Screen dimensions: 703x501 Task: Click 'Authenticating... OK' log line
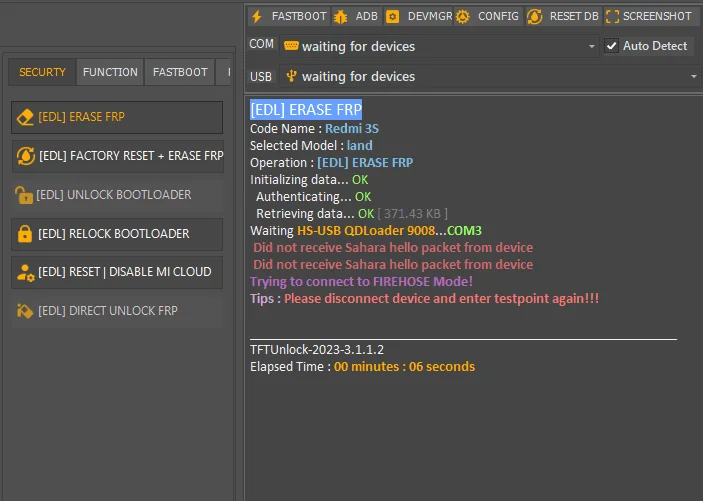[313, 196]
